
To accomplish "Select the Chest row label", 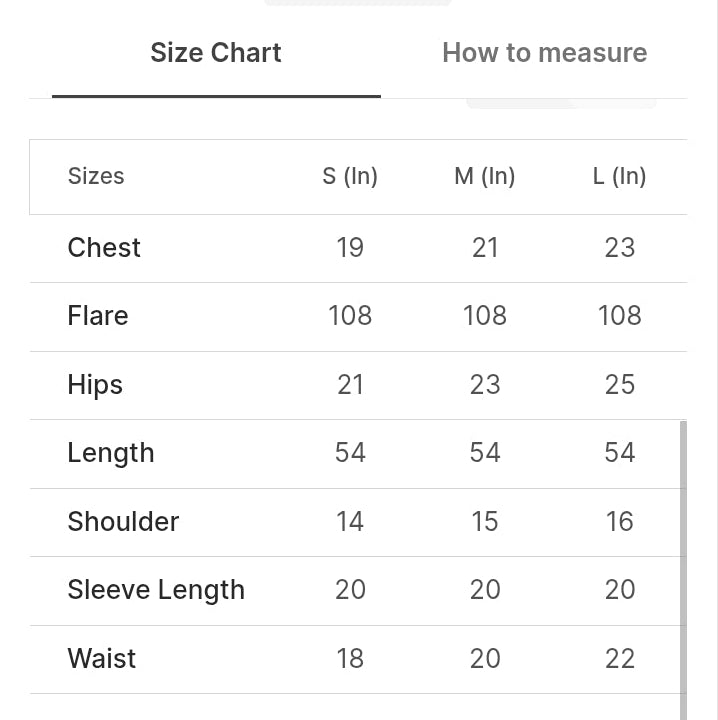I will click(104, 248).
